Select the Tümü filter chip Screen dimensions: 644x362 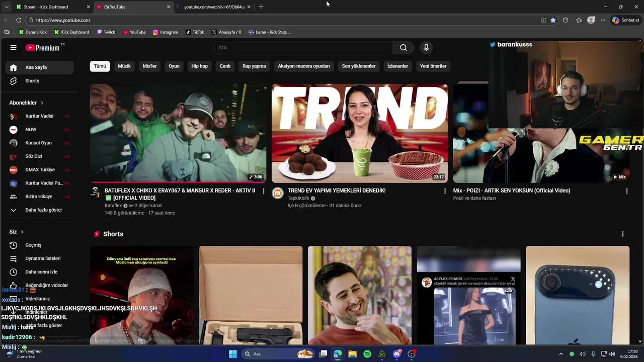pos(100,66)
